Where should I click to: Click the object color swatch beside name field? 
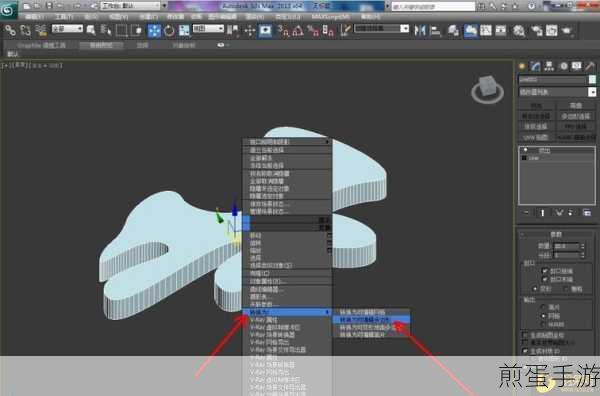point(592,80)
